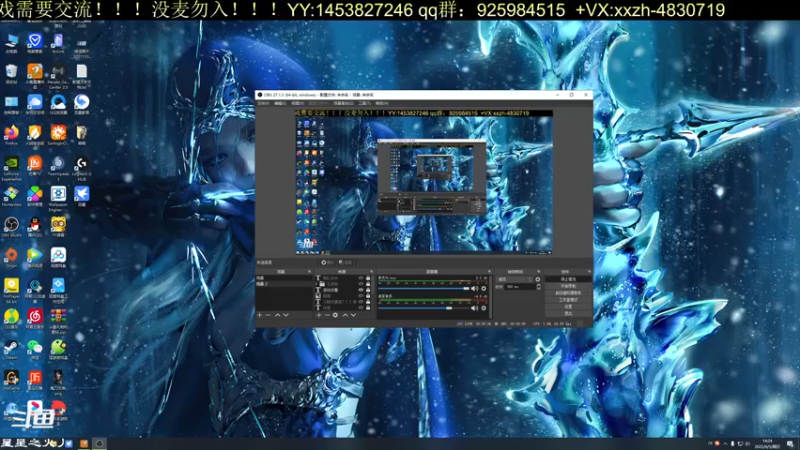The width and height of the screenshot is (800, 450).
Task: Select the Origin desktop icon
Action: 11,257
